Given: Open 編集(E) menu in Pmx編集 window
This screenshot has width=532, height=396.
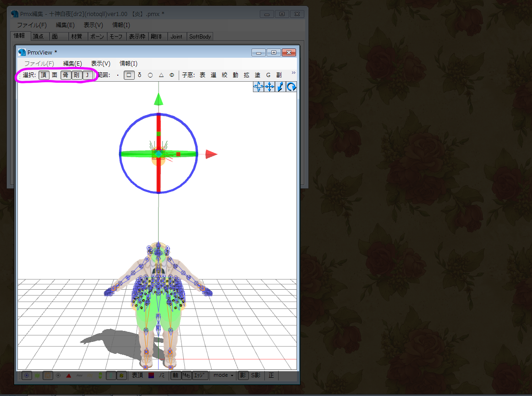Looking at the screenshot, I should [65, 25].
